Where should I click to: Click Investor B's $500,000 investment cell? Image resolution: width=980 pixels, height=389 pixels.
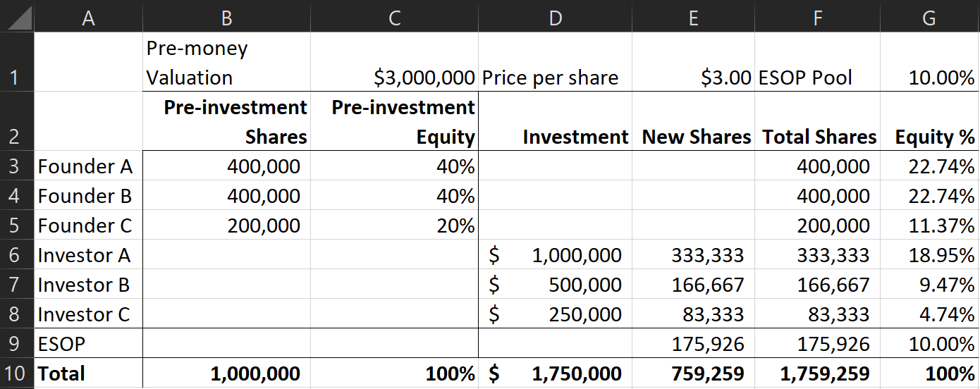[x=556, y=284]
